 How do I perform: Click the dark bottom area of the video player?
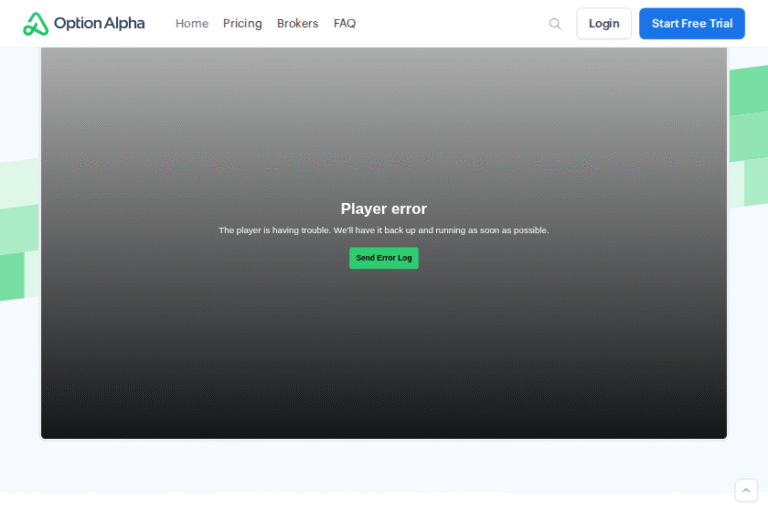tap(383, 400)
